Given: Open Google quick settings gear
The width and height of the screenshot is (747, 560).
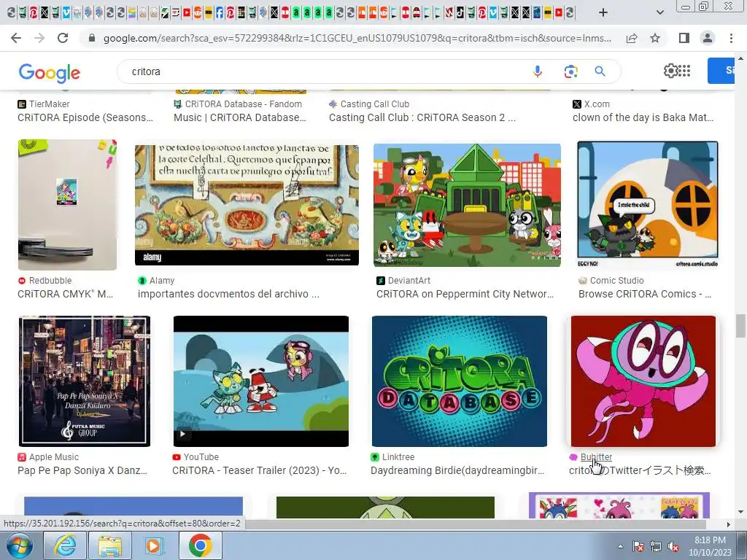Looking at the screenshot, I should tap(670, 71).
